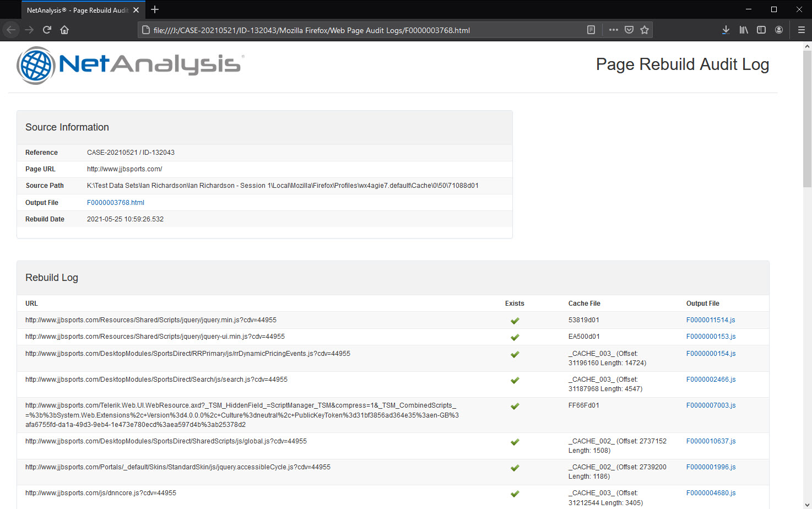Click the Cache File column header
The width and height of the screenshot is (812, 509).
point(584,304)
